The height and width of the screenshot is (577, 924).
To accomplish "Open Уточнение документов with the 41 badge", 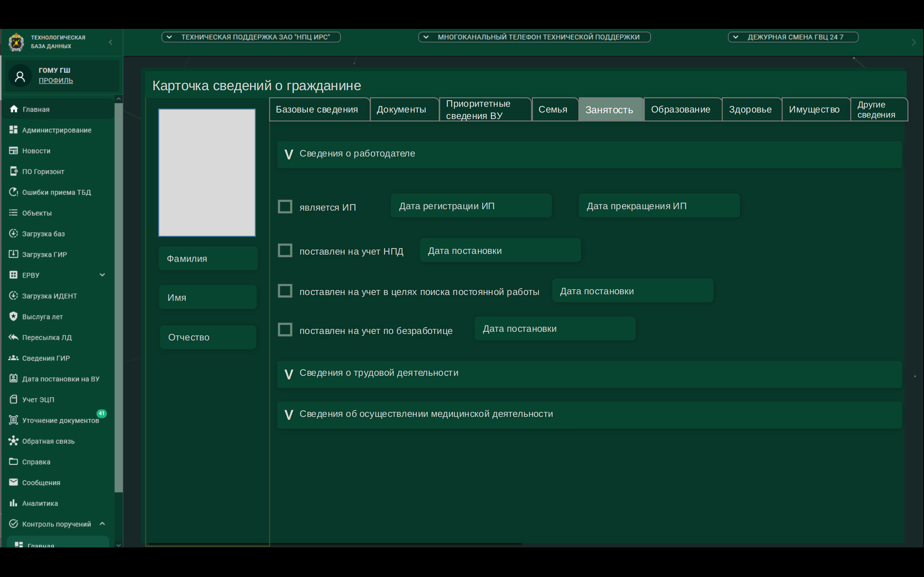I will (60, 420).
